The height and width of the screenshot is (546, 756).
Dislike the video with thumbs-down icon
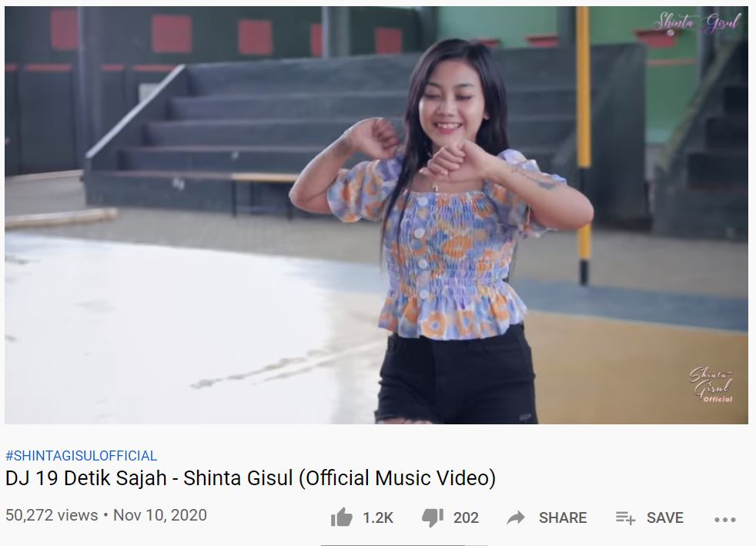click(433, 518)
